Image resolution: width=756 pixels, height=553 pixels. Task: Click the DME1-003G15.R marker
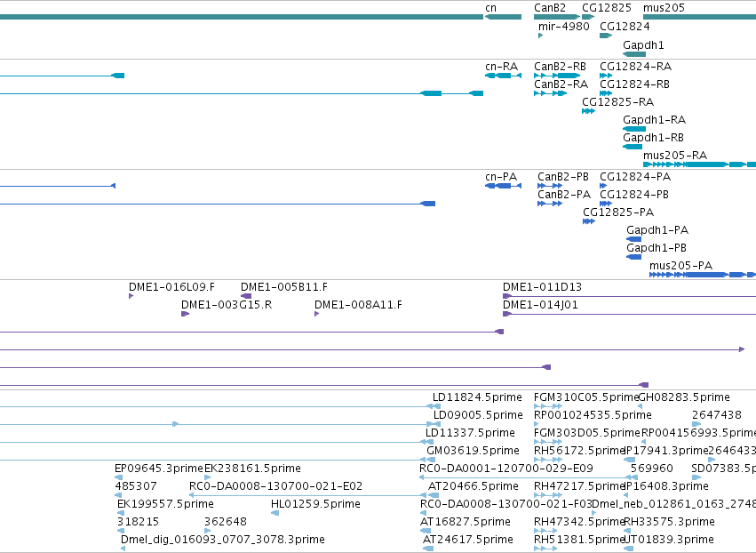pyautogui.click(x=185, y=314)
